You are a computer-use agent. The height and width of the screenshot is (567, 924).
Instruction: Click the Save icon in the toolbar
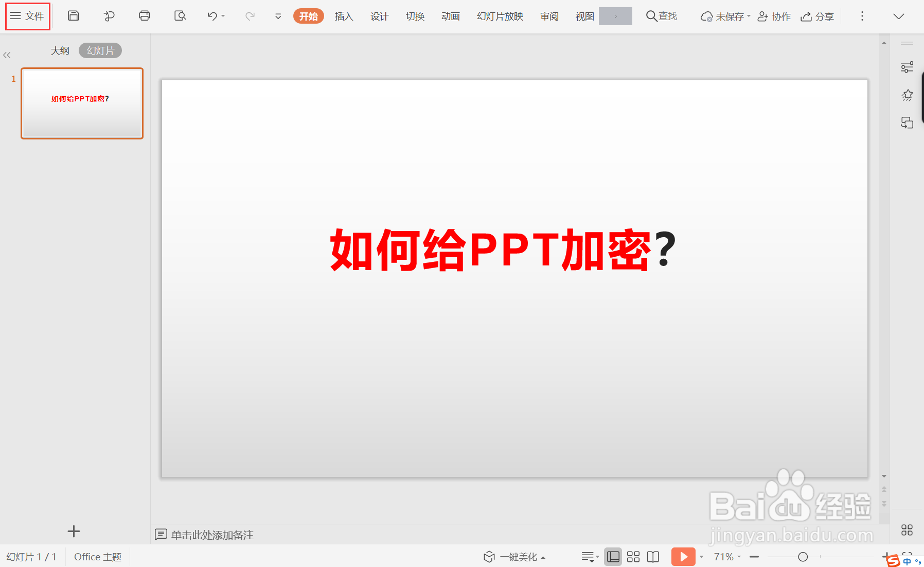73,16
